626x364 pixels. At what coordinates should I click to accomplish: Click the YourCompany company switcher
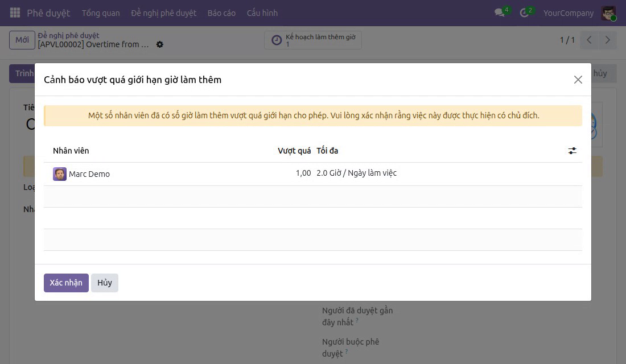(x=568, y=13)
